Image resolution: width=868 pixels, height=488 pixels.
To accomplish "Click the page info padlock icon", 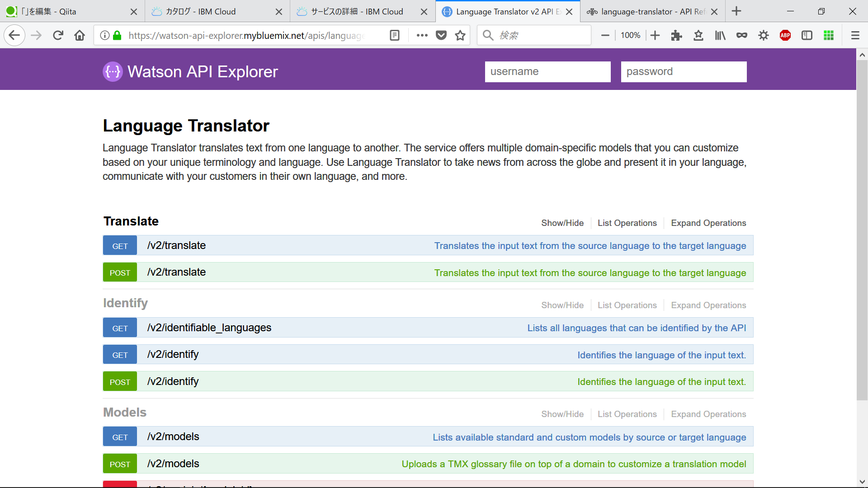I will click(117, 35).
